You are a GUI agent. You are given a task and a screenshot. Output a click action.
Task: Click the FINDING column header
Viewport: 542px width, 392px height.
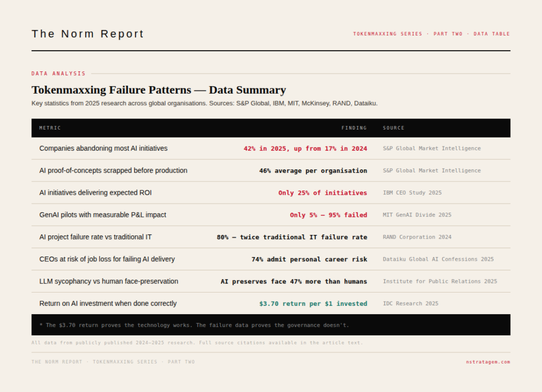pos(354,128)
